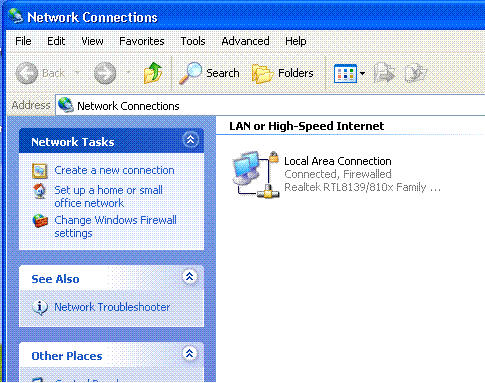This screenshot has width=485, height=383.
Task: Click the address bar Network Connections globe icon
Action: tap(66, 105)
